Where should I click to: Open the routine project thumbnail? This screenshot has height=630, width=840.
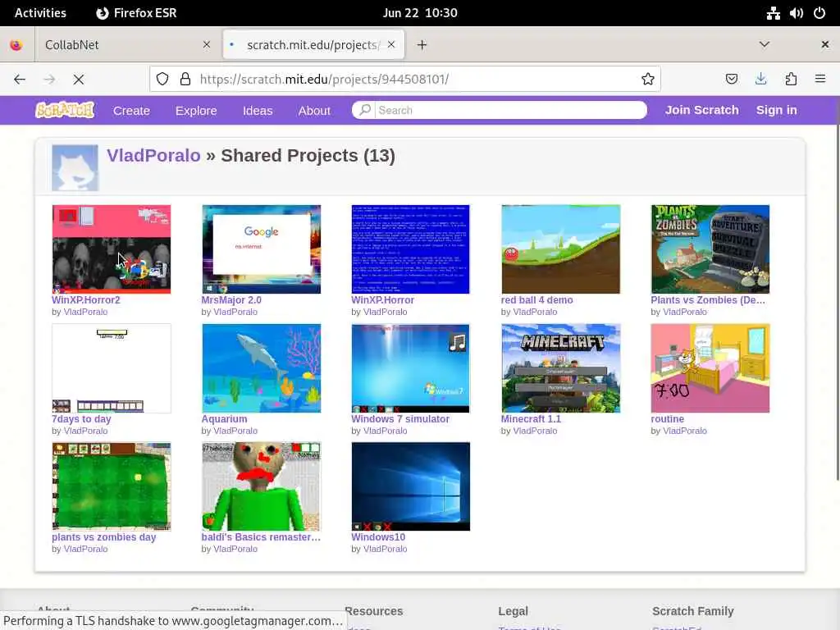[710, 368]
